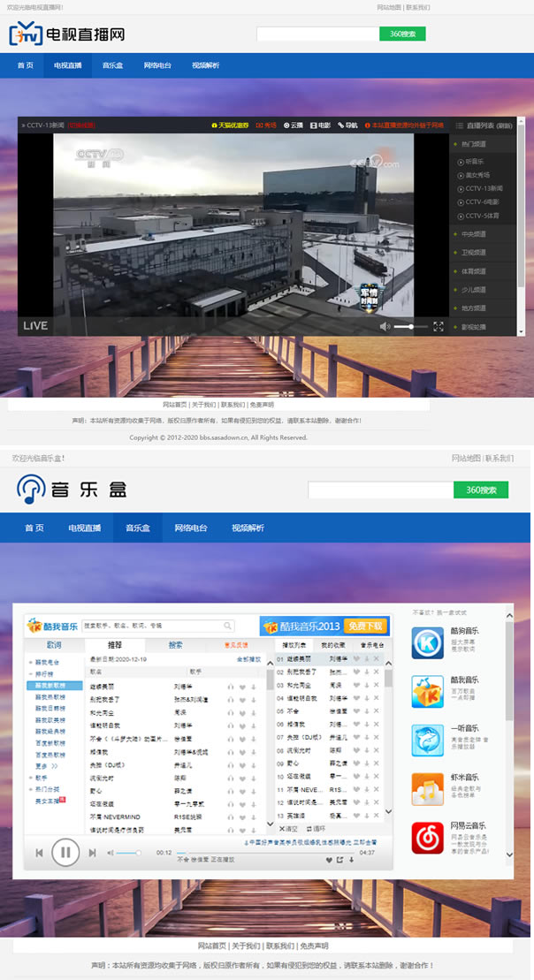534x980 pixels.
Task: Switch to 歌词 tab in music player
Action: tap(54, 645)
